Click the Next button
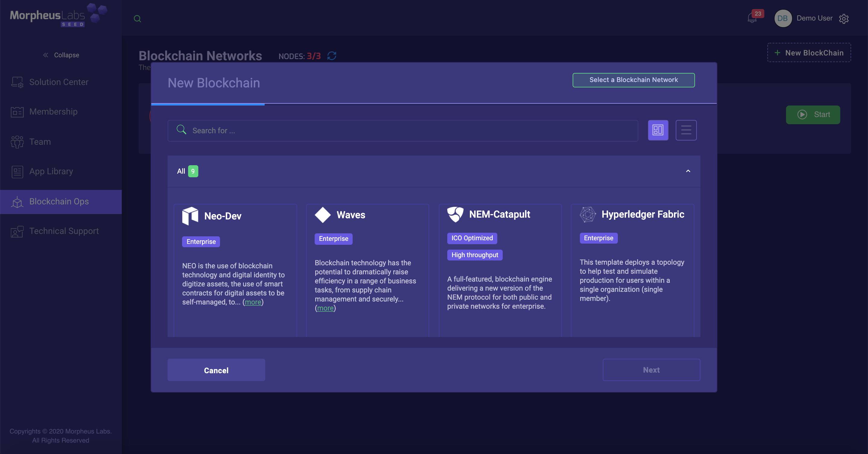 tap(651, 370)
